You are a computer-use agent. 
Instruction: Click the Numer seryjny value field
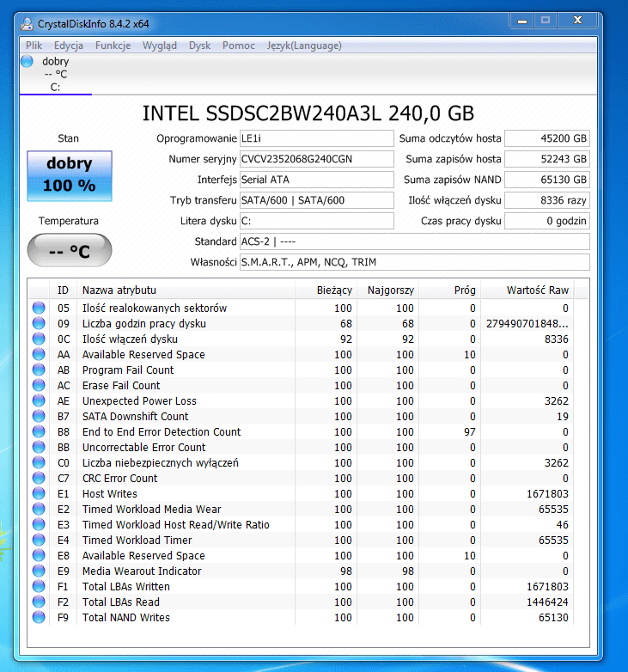click(x=315, y=159)
